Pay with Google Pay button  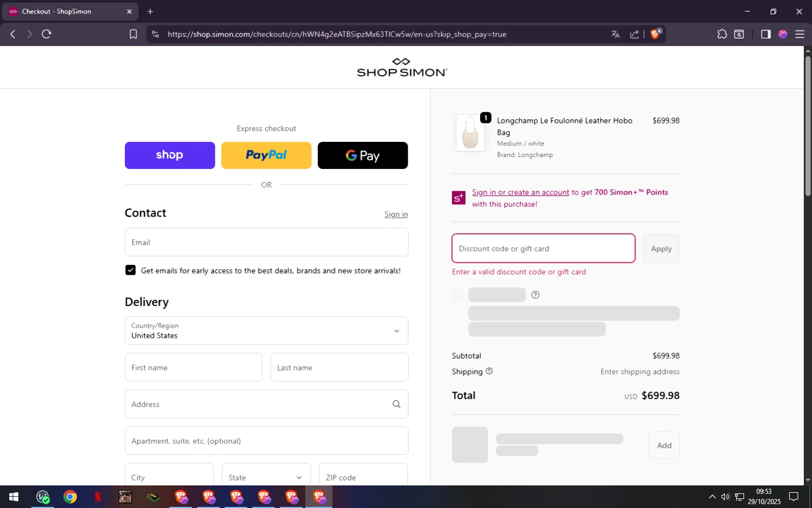coord(363,155)
